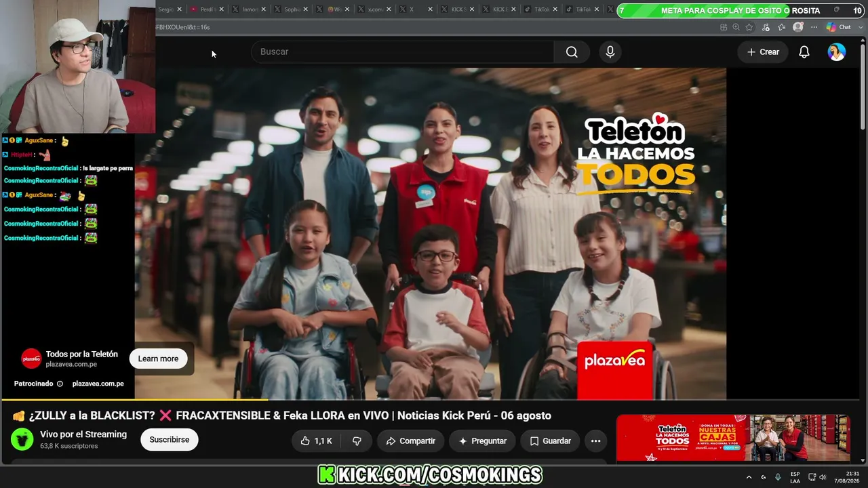868x488 pixels.
Task: Open the browser Copilot Chat button
Action: 839,27
